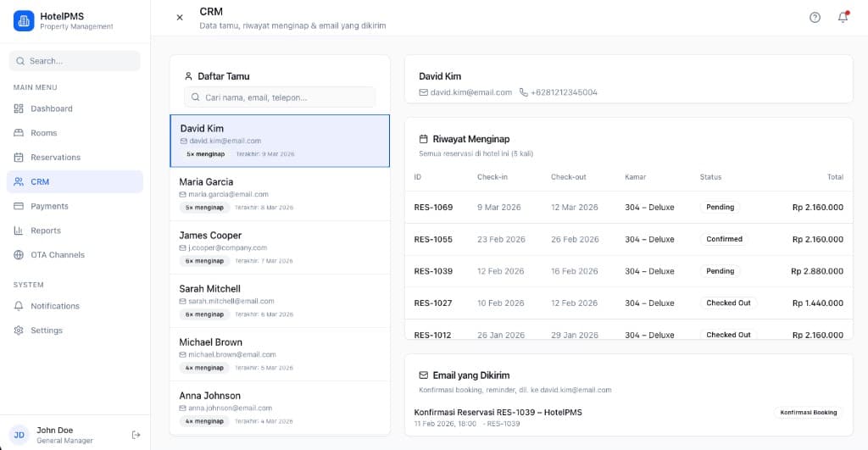The width and height of the screenshot is (868, 450).
Task: Click the logout icon beside John Doe
Action: pyautogui.click(x=136, y=435)
